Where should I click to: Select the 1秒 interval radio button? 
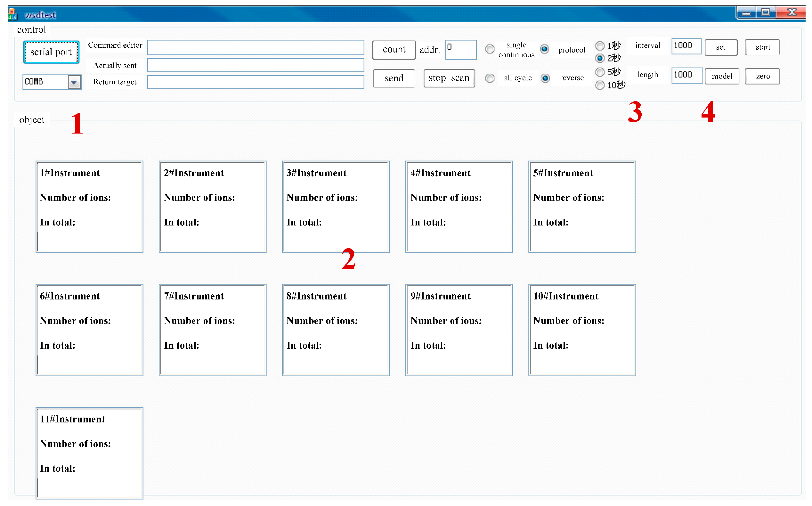(600, 45)
